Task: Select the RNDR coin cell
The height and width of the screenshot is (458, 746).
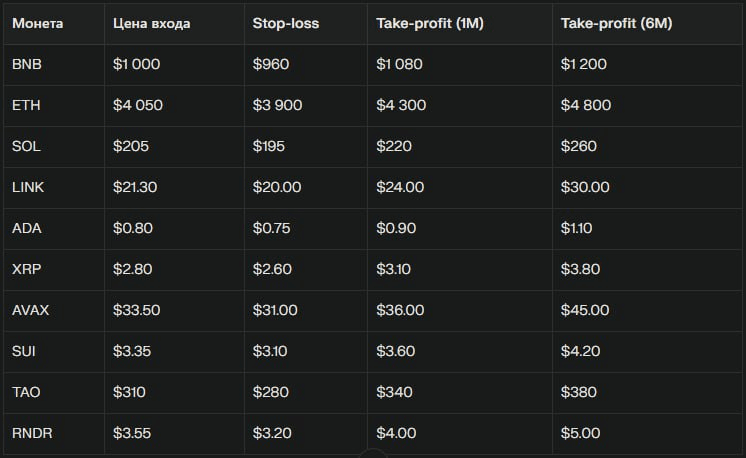Action: [x=32, y=433]
